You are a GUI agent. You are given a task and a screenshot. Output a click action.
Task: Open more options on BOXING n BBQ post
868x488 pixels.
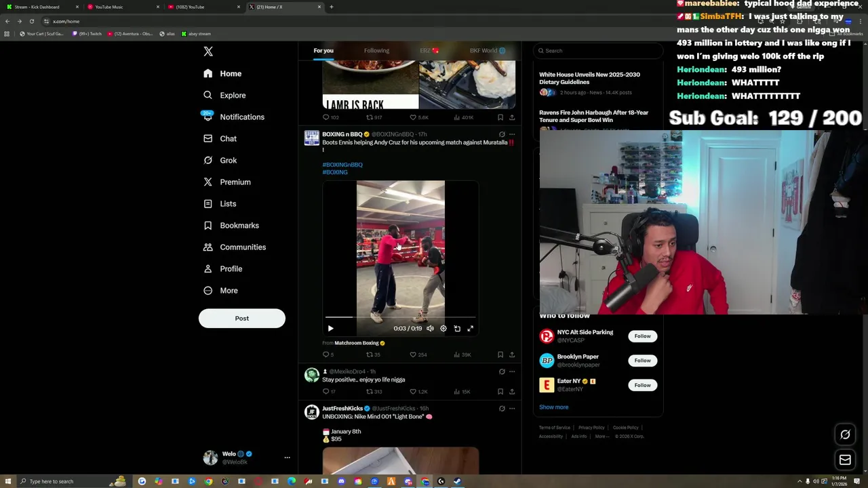(512, 134)
